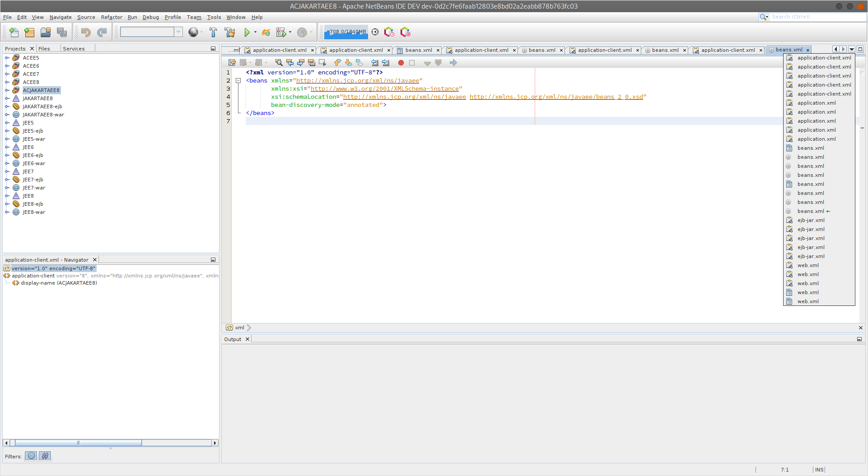The image size is (868, 476).
Task: Expand the ACEE5 project node
Action: point(7,58)
